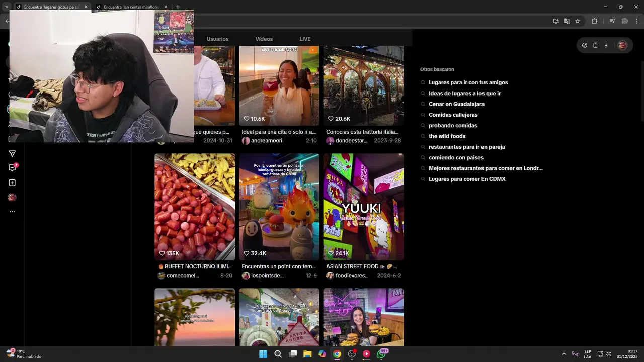
Task: Search suggestion 'Cenar en Guadalajara'
Action: (x=456, y=104)
